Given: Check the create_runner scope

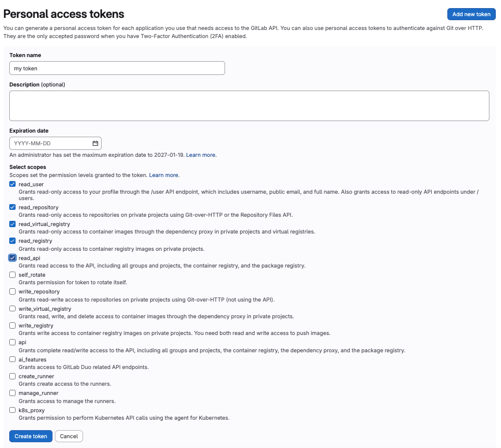Looking at the screenshot, I should (x=13, y=376).
